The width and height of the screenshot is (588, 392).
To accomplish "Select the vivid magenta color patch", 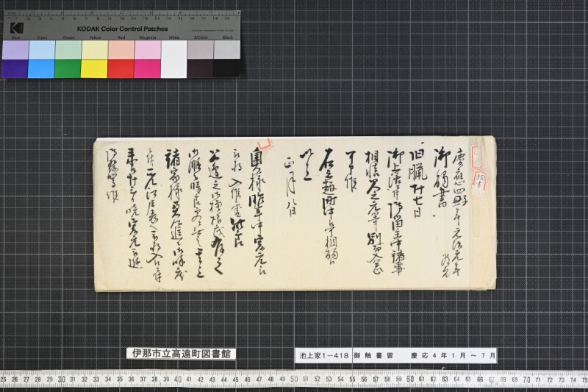I will click(147, 68).
